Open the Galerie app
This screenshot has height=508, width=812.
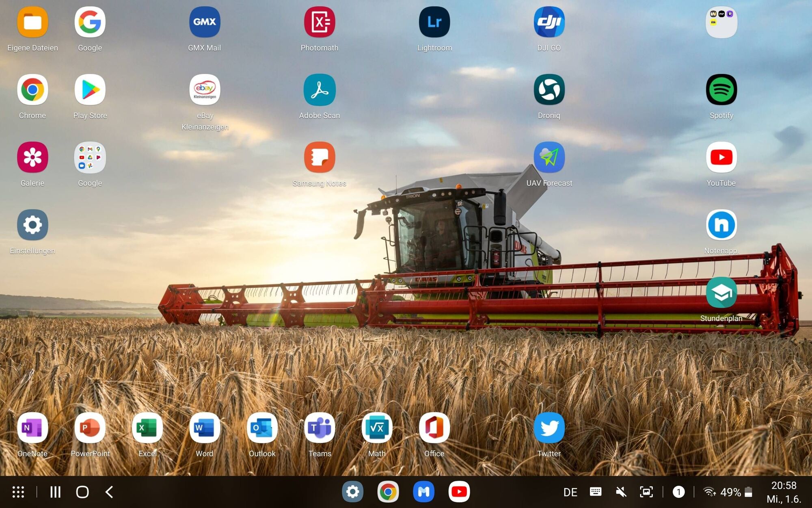coord(32,157)
